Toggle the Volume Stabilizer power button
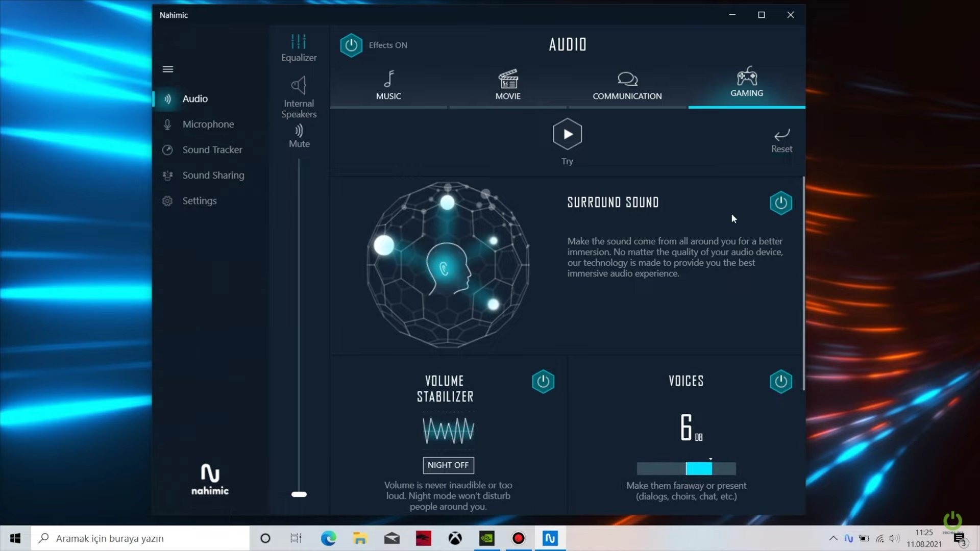This screenshot has height=551, width=980. pyautogui.click(x=543, y=382)
